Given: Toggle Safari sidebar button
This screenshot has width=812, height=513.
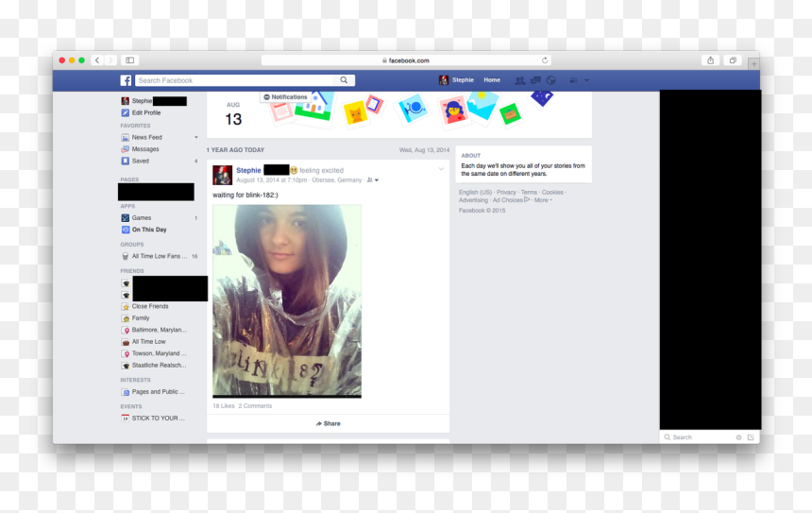Looking at the screenshot, I should coord(130,60).
